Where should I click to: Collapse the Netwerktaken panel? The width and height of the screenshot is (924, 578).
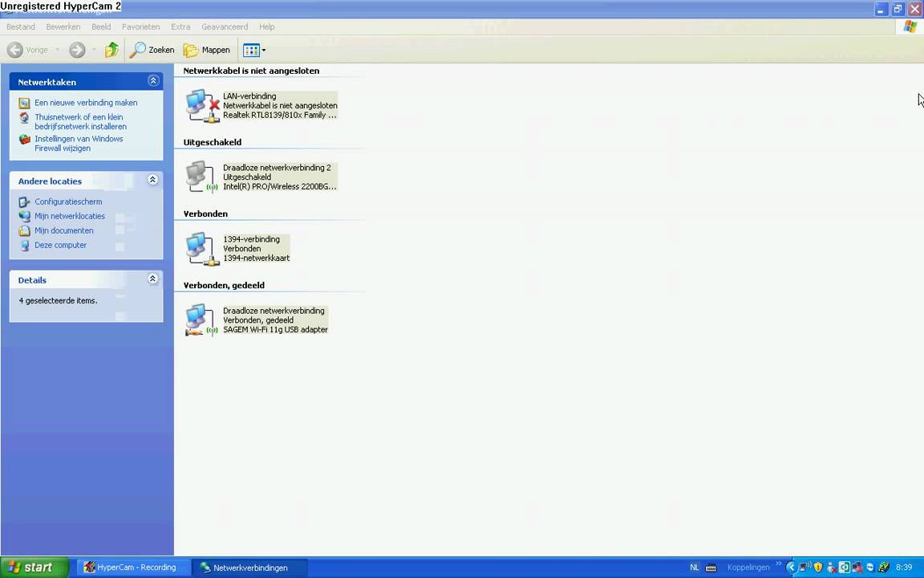(153, 81)
